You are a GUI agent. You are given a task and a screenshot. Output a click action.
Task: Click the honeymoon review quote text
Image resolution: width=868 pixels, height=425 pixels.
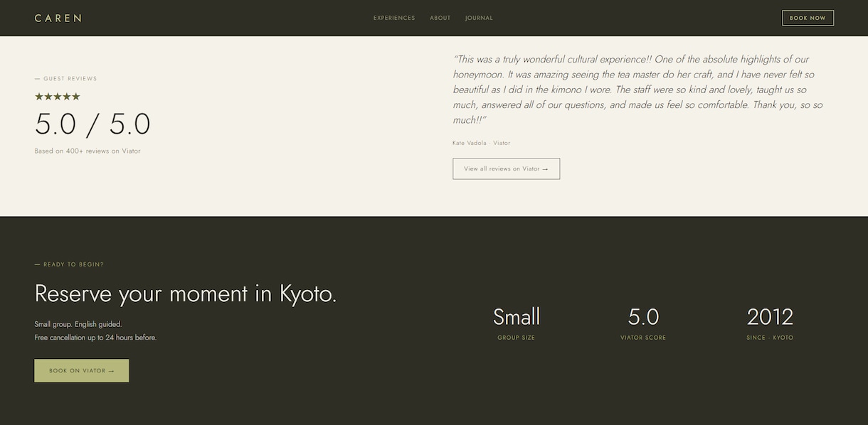point(637,90)
